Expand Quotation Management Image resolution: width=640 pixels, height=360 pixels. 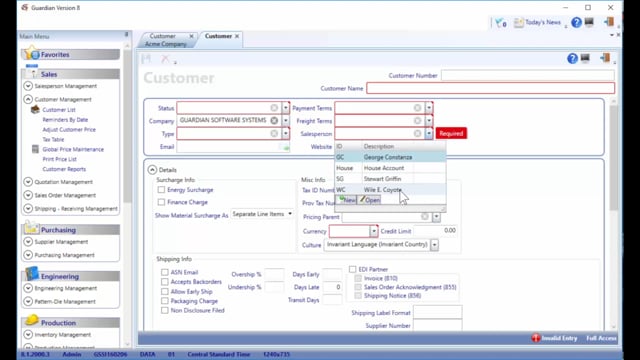click(28, 182)
